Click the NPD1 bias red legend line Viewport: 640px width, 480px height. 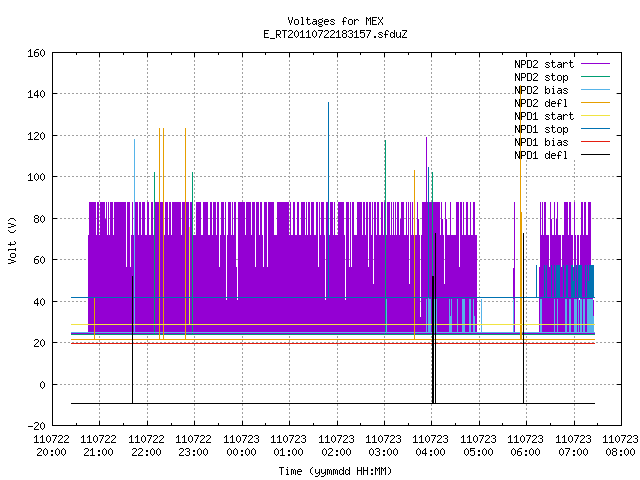pos(595,142)
